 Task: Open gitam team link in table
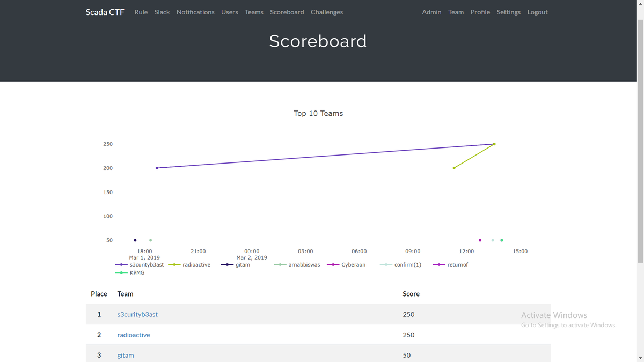point(126,355)
